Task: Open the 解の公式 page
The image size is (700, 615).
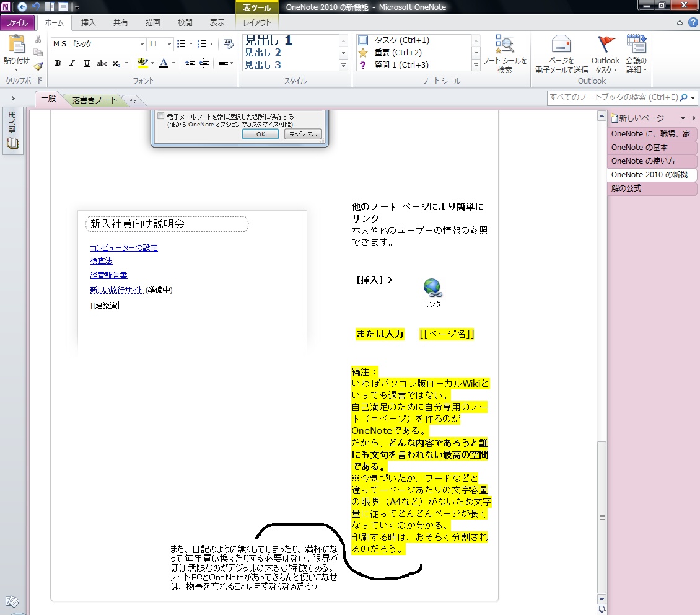Action: pyautogui.click(x=651, y=188)
